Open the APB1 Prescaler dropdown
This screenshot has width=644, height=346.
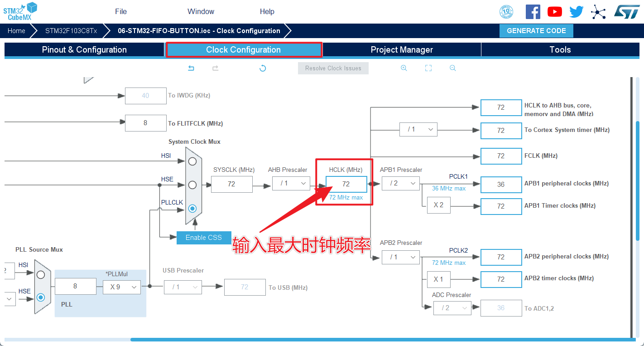(x=400, y=183)
